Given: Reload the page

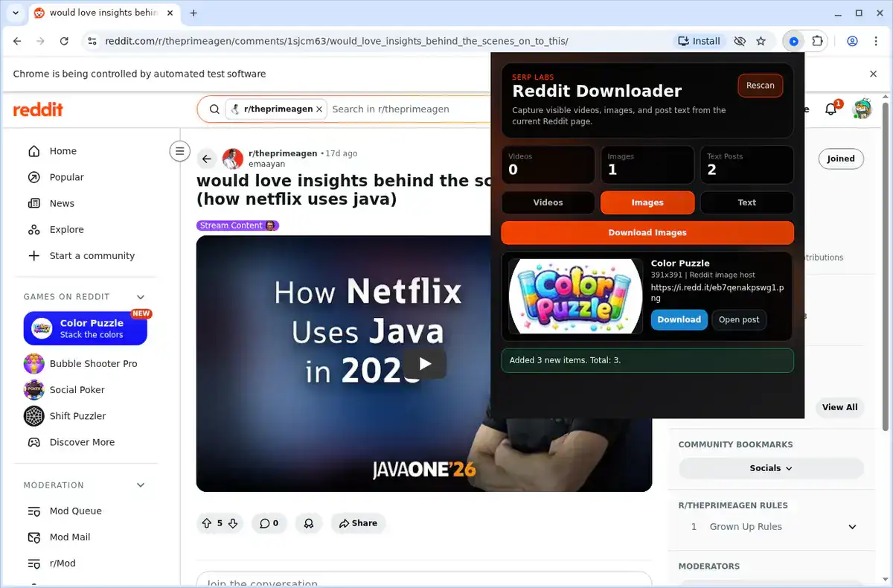Looking at the screenshot, I should tap(64, 42).
